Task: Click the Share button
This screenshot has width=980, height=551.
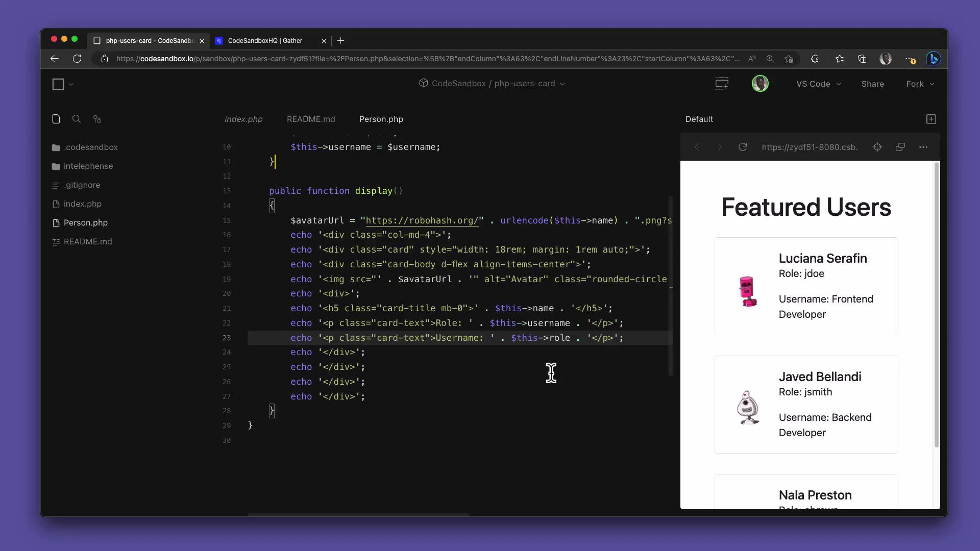Action: (872, 84)
